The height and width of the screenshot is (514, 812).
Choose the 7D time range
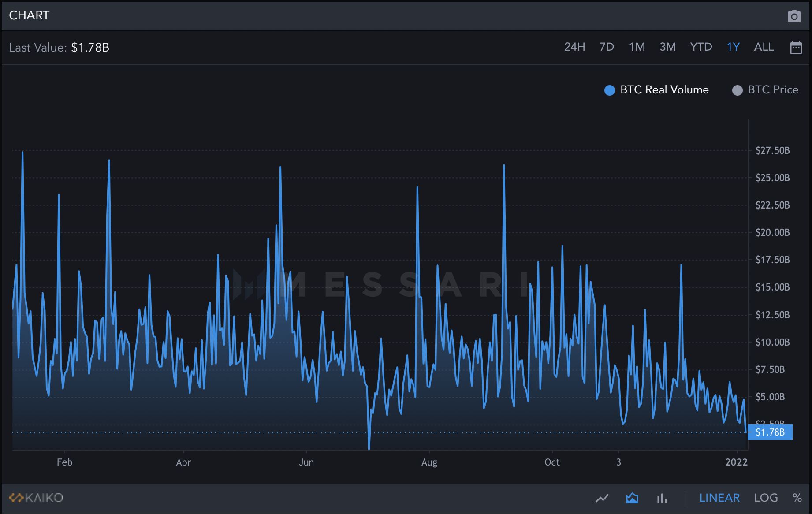(x=607, y=47)
